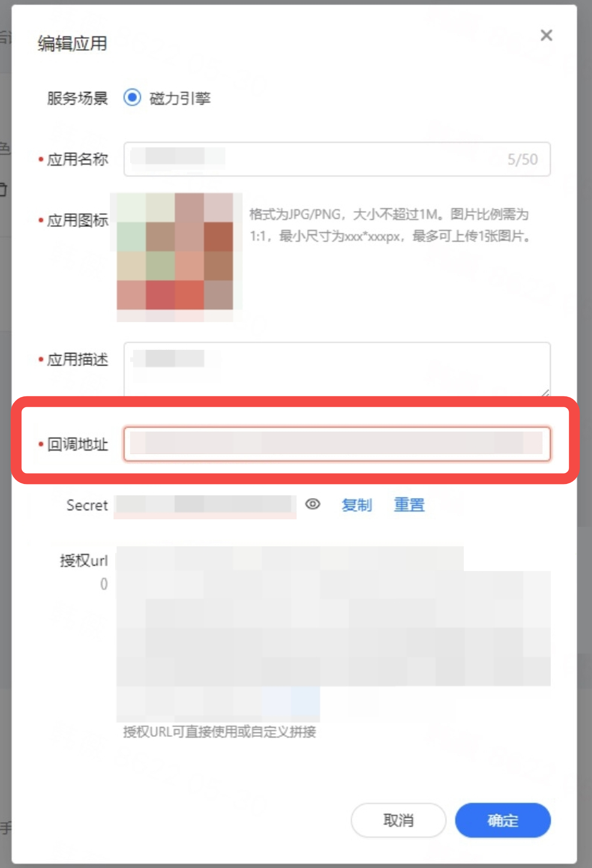The height and width of the screenshot is (868, 592).
Task: Click the 应用名称 input field
Action: click(x=337, y=159)
